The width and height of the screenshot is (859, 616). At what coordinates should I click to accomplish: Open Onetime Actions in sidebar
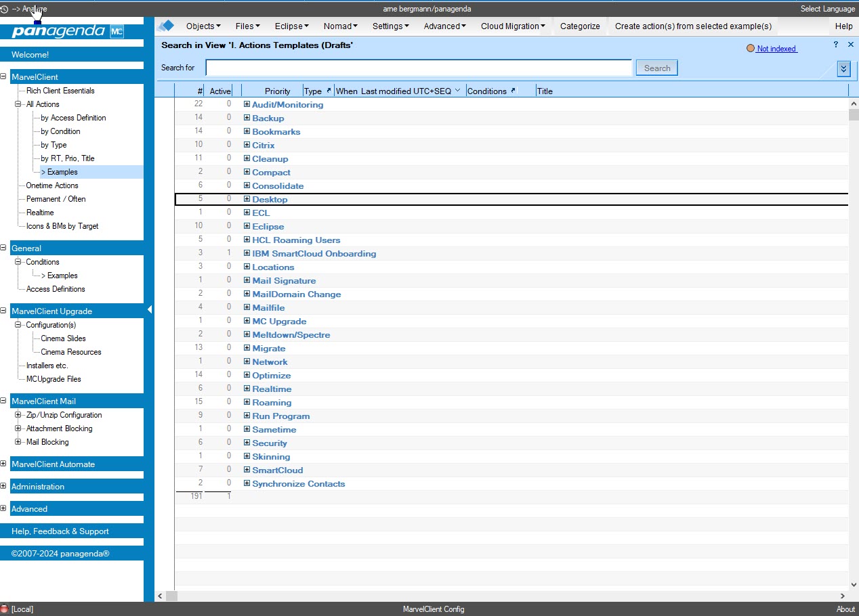pyautogui.click(x=52, y=185)
